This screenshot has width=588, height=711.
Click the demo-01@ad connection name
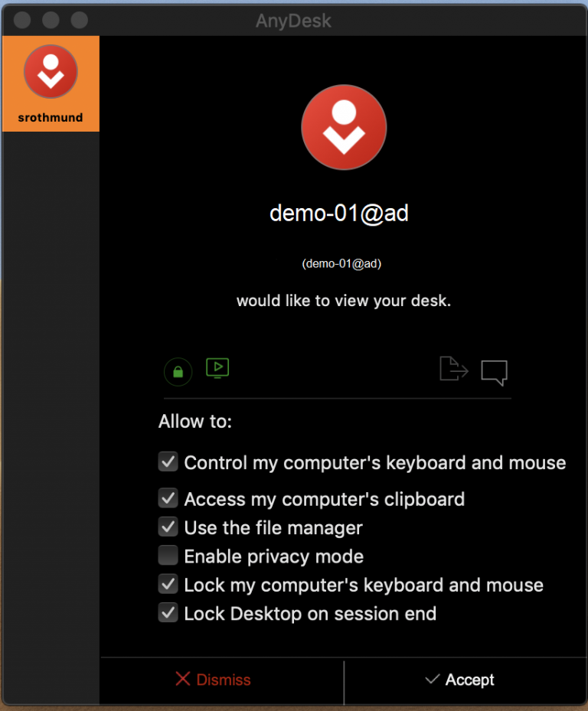338,214
